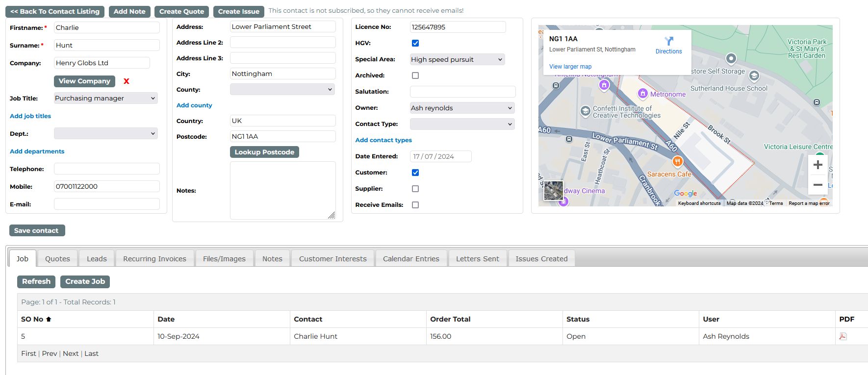Screen dimensions: 868x375
Task: Click the Metronome map marker
Action: pyautogui.click(x=643, y=93)
